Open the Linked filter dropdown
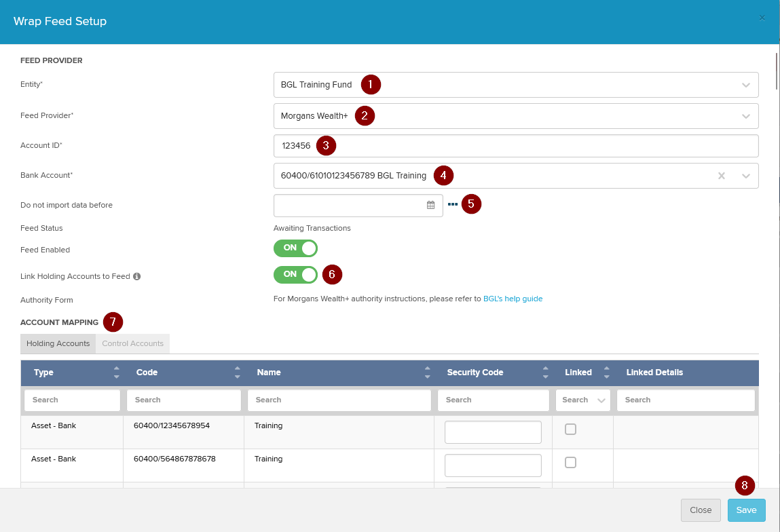This screenshot has height=532, width=780. click(x=582, y=400)
